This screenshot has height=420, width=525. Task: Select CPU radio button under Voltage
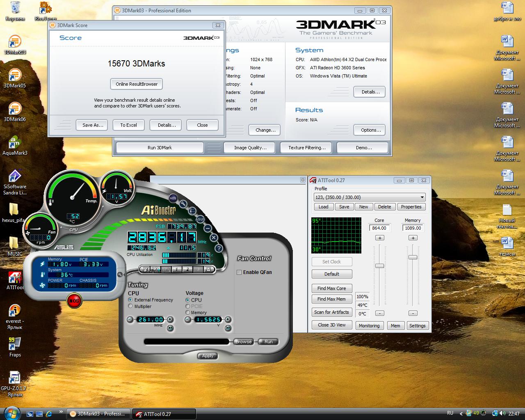tap(188, 300)
